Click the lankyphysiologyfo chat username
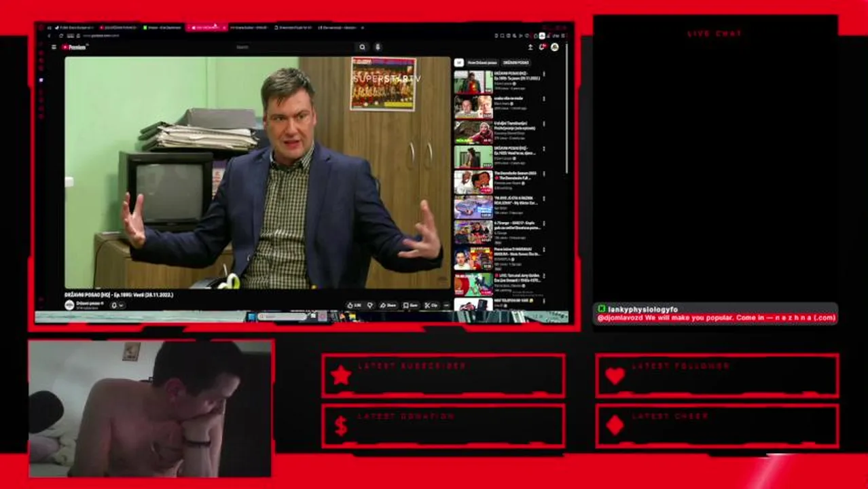The image size is (868, 489). click(643, 309)
